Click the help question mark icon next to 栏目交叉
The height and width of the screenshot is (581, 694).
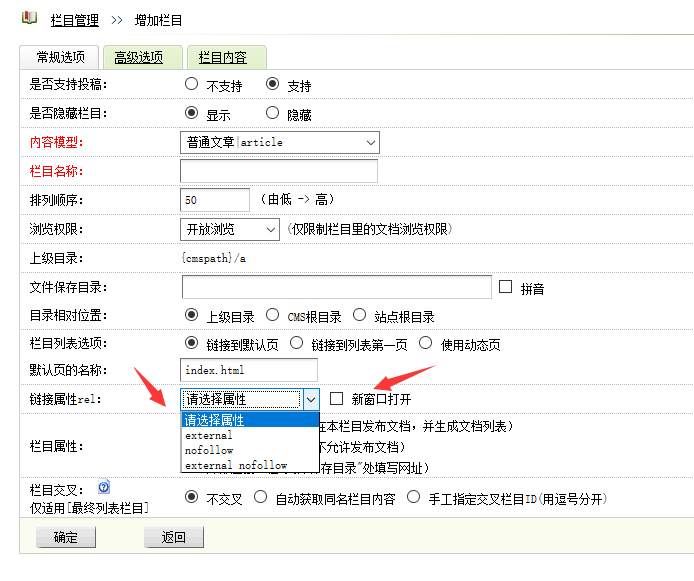tap(103, 488)
